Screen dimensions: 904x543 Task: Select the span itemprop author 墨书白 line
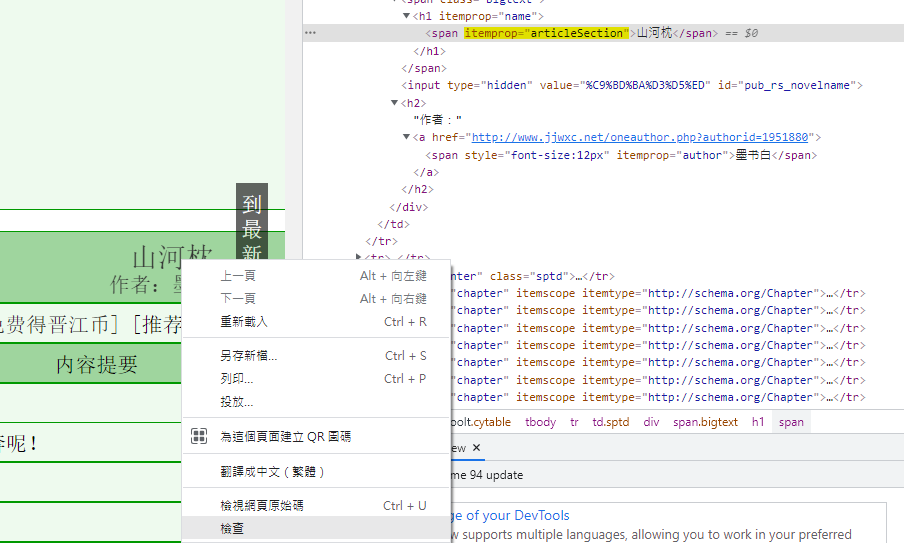coord(621,155)
